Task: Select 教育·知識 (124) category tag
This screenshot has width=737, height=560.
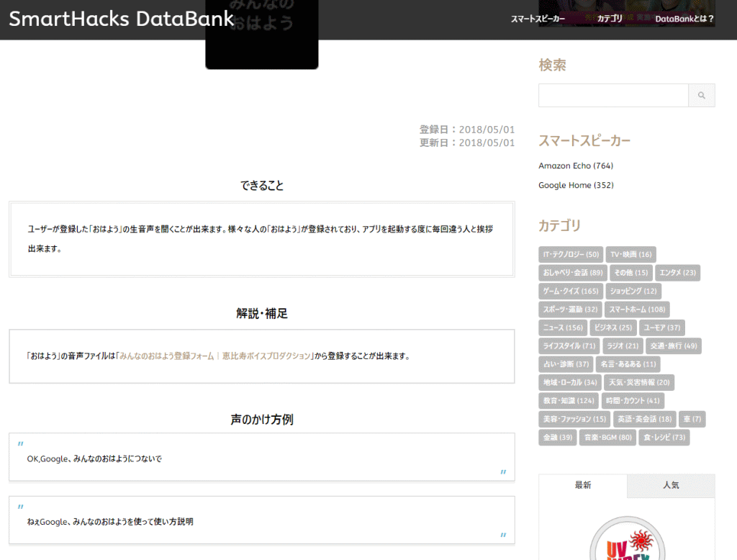Action: (x=569, y=401)
